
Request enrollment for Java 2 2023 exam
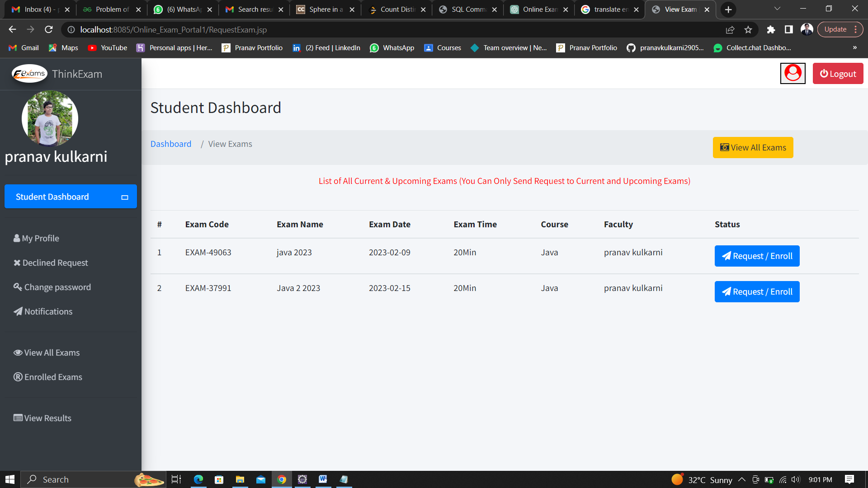tap(757, 291)
